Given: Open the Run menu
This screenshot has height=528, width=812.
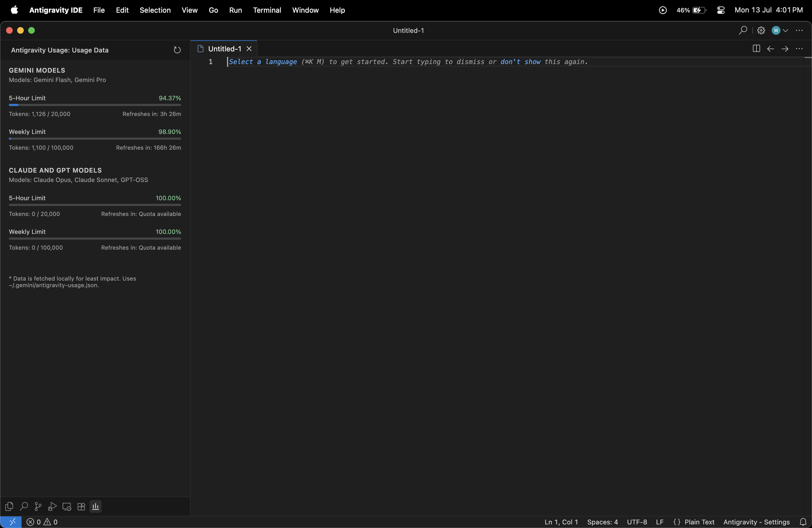Looking at the screenshot, I should pyautogui.click(x=235, y=10).
